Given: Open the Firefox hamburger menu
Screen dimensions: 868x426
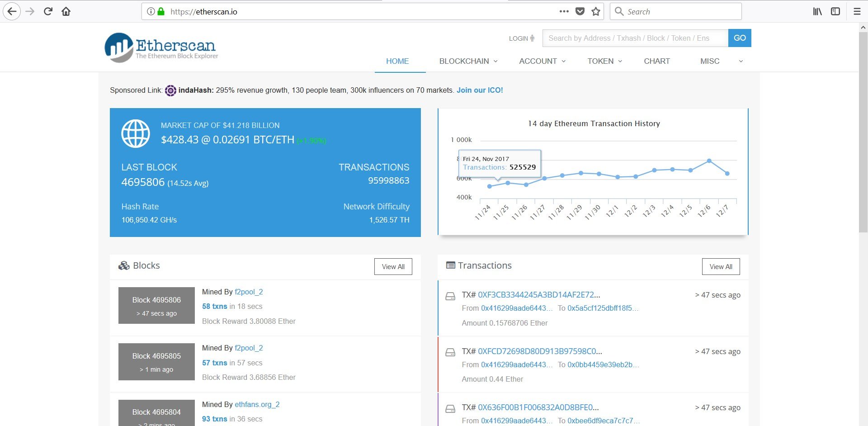Looking at the screenshot, I should click(x=857, y=11).
